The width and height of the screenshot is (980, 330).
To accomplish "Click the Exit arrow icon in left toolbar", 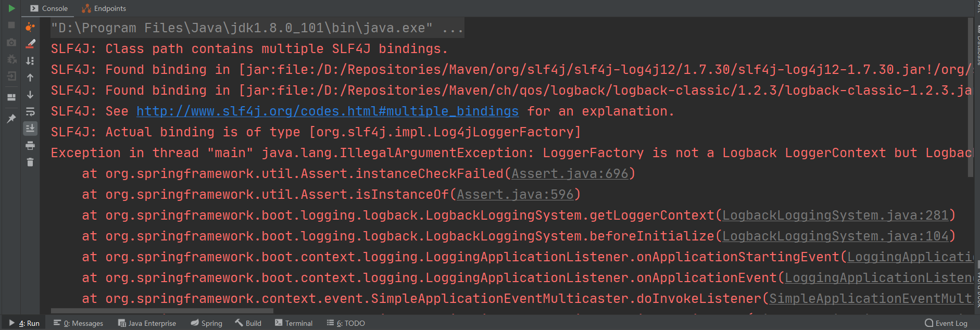I will pyautogui.click(x=11, y=77).
